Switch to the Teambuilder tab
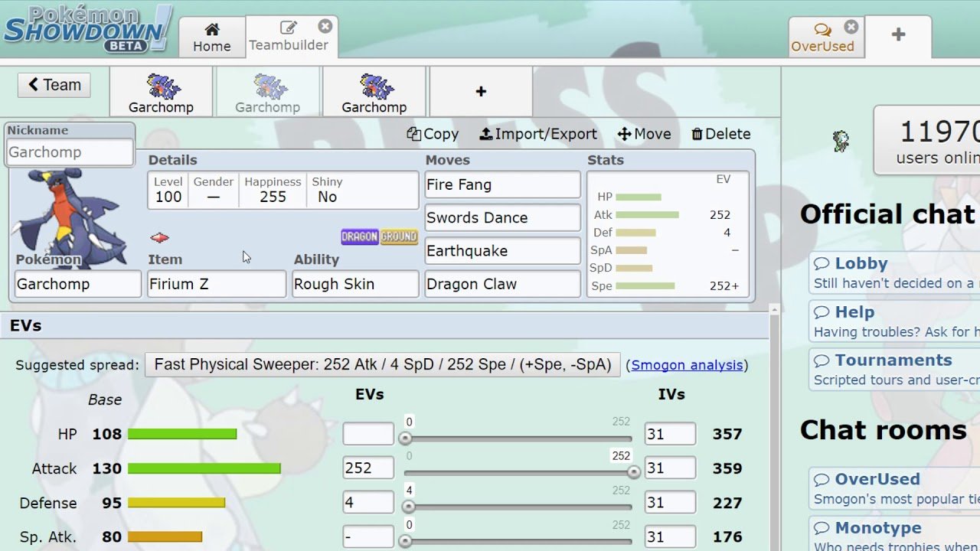This screenshot has width=980, height=551. (289, 37)
